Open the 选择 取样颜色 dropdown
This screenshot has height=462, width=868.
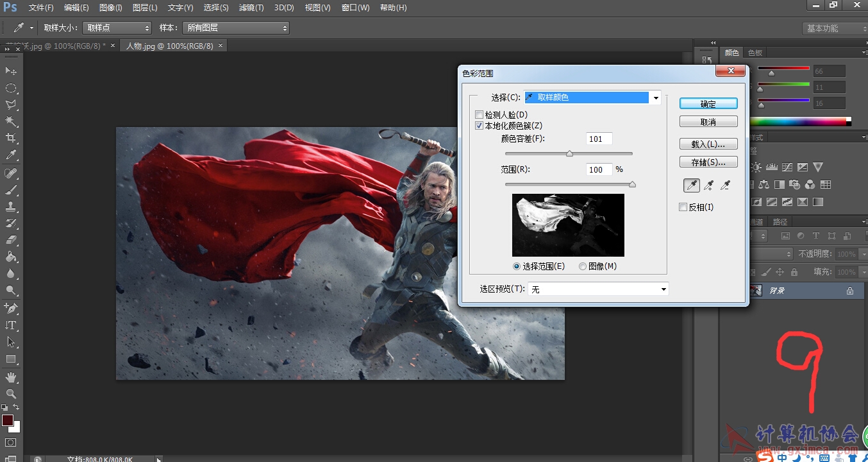(593, 98)
